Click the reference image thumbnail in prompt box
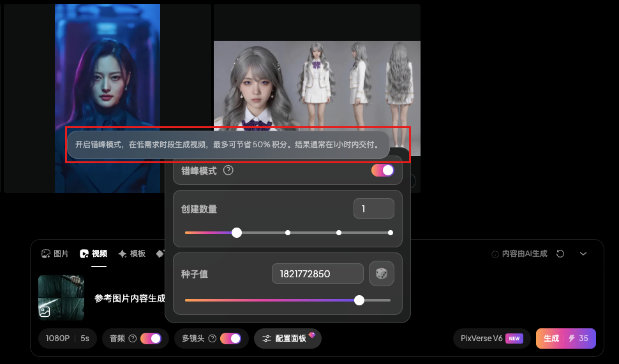 pos(61,298)
